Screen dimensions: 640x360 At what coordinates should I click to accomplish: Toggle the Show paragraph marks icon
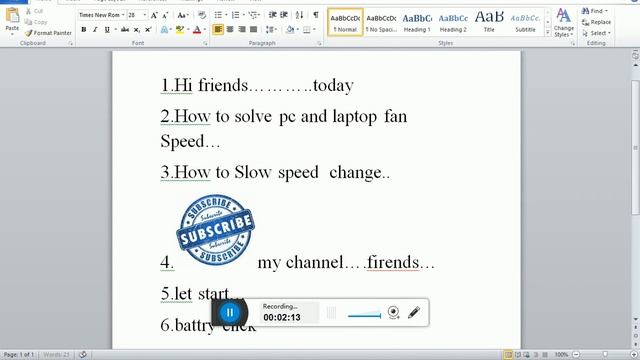[316, 15]
